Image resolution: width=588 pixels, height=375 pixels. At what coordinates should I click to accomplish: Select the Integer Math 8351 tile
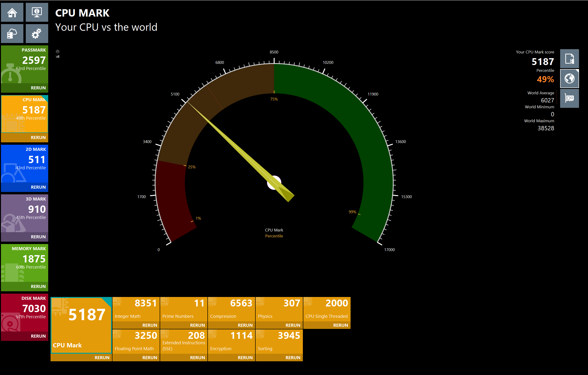click(x=136, y=309)
